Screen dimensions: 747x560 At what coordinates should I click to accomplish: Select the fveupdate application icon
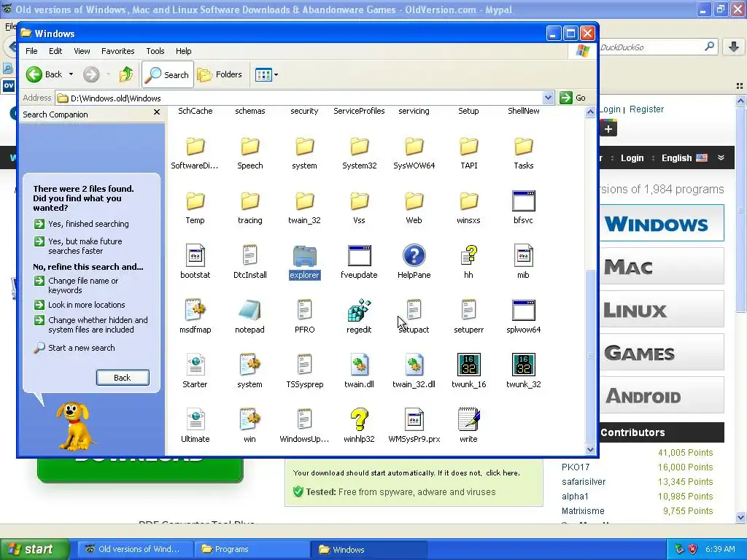point(359,256)
